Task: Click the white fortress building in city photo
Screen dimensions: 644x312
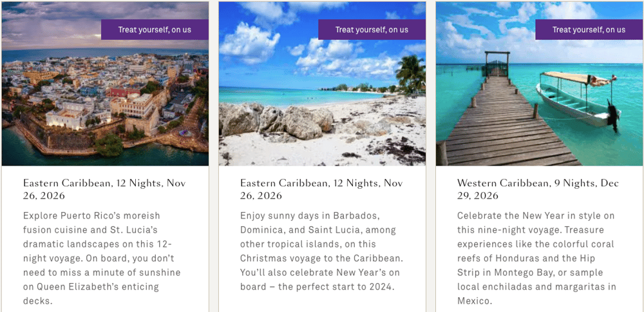Action: pos(68,115)
